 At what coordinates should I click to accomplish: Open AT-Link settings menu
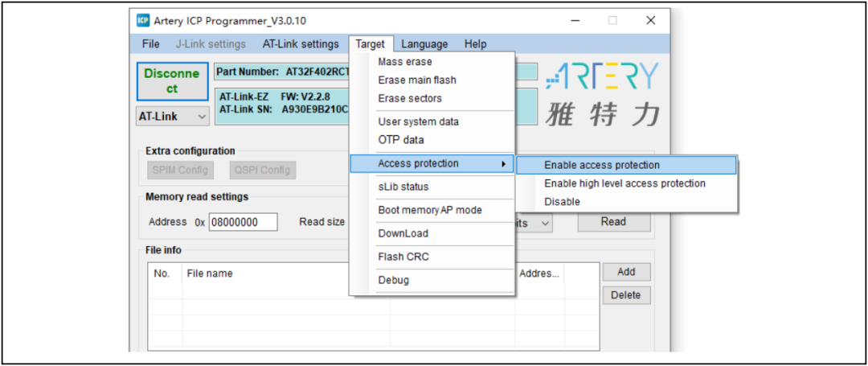tap(301, 43)
